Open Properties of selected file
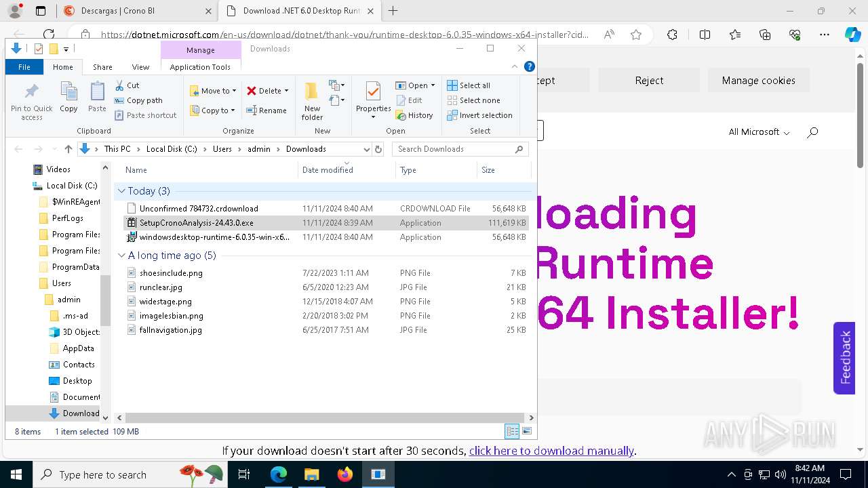The image size is (868, 488). (373, 100)
